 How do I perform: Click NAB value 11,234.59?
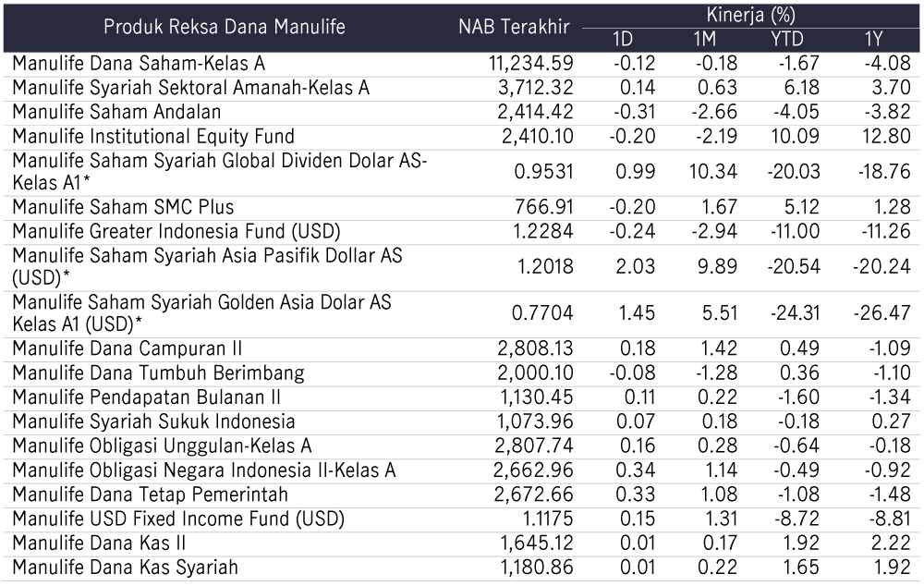point(531,64)
